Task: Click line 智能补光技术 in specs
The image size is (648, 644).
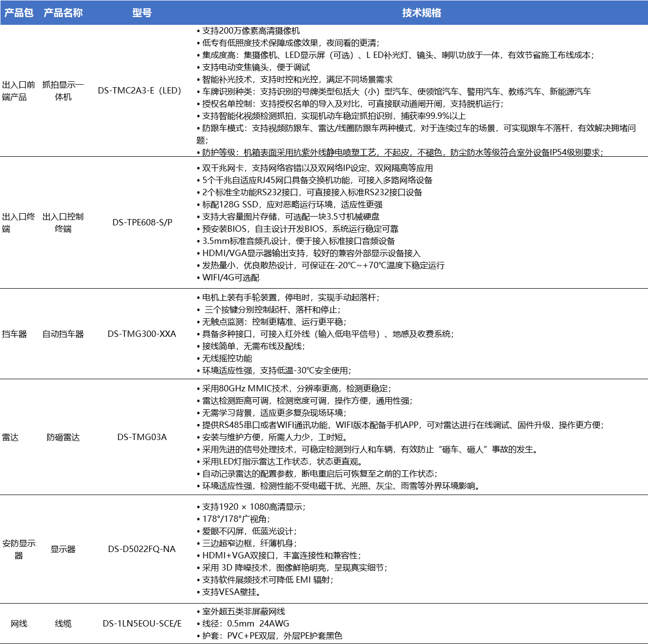Action: [294, 79]
